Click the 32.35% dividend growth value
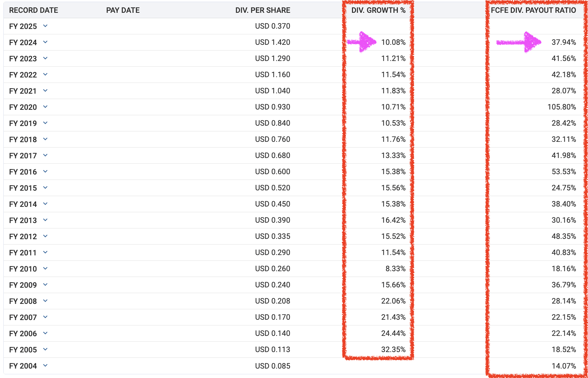Screen dimensions: 588x378 (x=393, y=350)
